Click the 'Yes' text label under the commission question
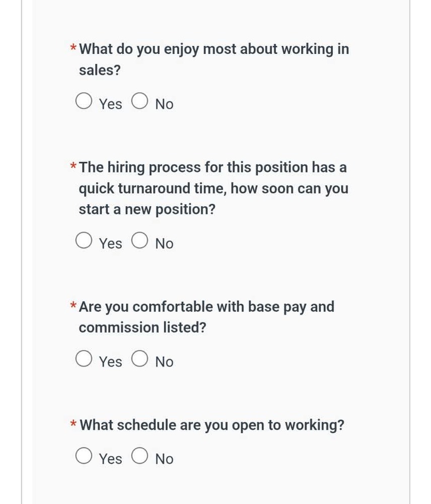 coord(111,362)
